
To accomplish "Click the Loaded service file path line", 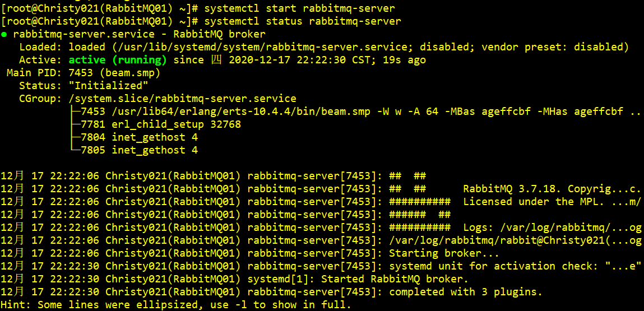I will [x=324, y=47].
